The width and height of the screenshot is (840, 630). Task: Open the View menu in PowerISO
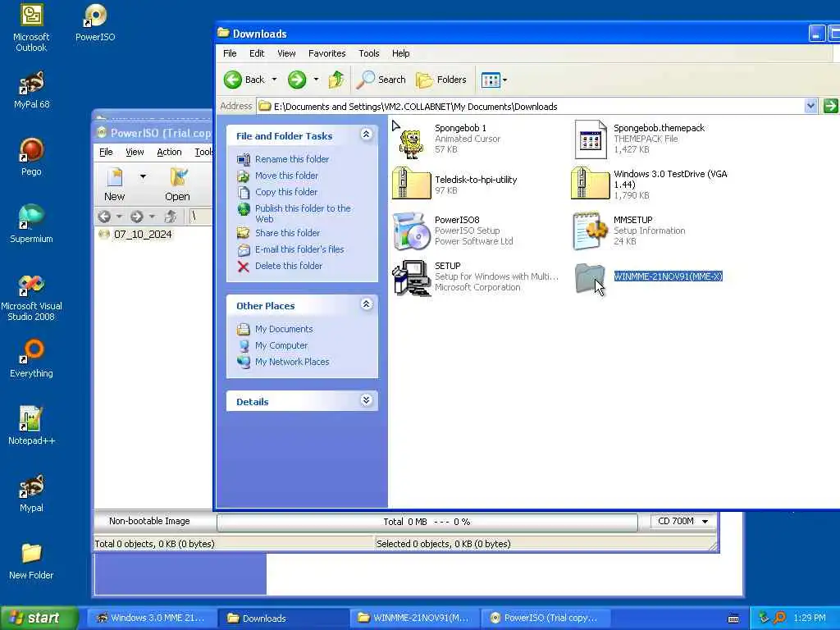[x=135, y=152]
